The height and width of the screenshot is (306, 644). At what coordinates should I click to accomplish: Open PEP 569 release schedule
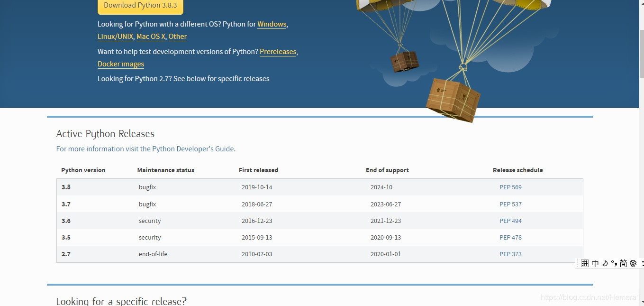[x=510, y=187]
